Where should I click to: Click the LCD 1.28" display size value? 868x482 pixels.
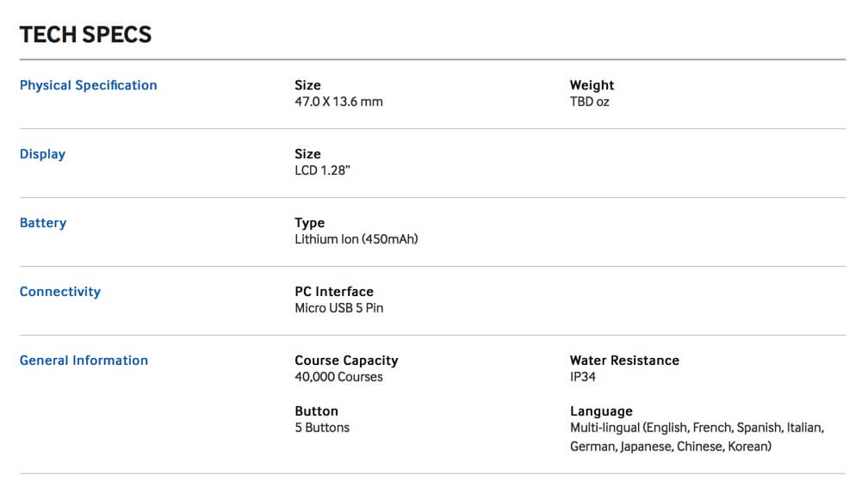322,170
